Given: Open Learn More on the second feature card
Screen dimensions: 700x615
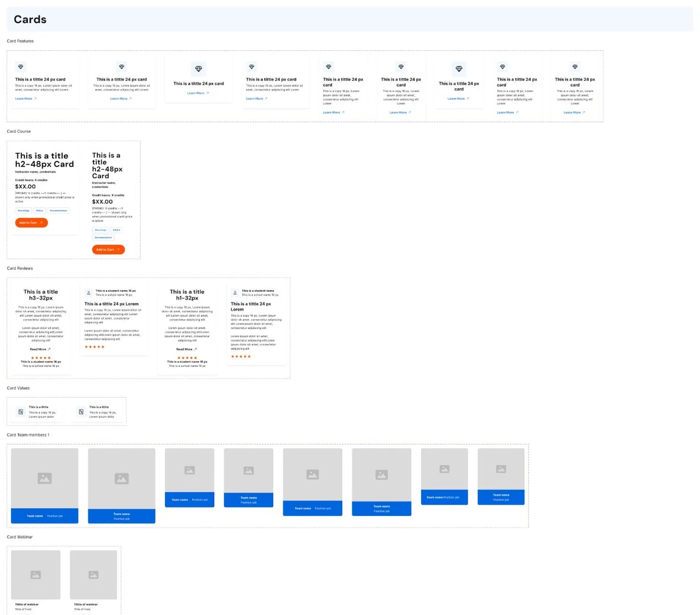Looking at the screenshot, I should [x=121, y=99].
